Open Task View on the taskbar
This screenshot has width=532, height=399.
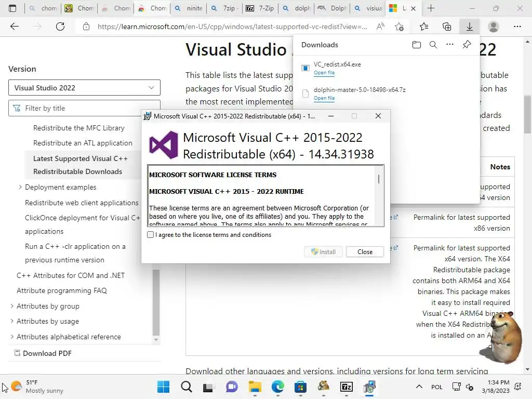(208, 387)
